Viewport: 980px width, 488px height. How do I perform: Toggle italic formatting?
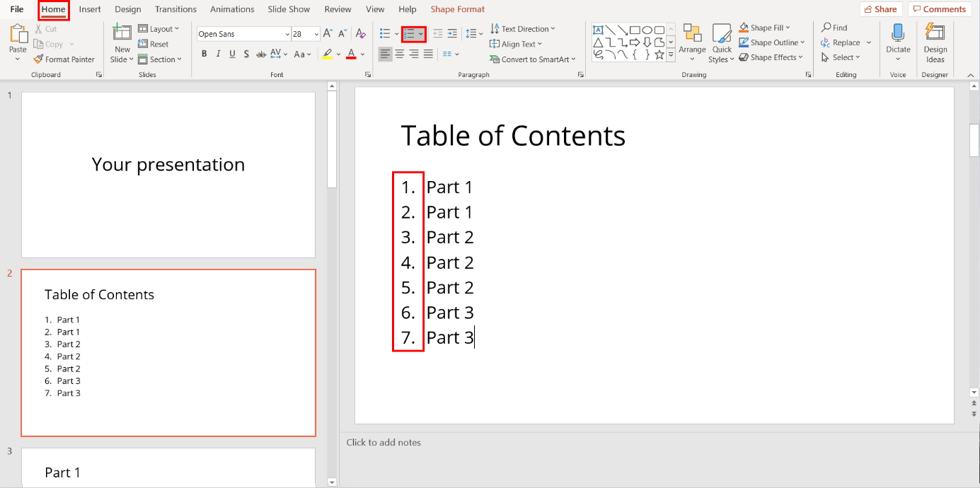coord(218,53)
